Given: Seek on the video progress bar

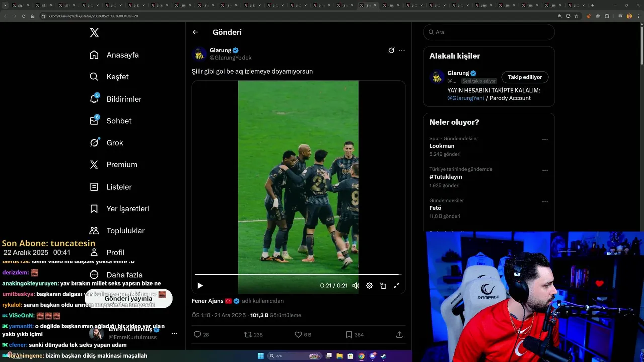Looking at the screenshot, I should point(297,274).
